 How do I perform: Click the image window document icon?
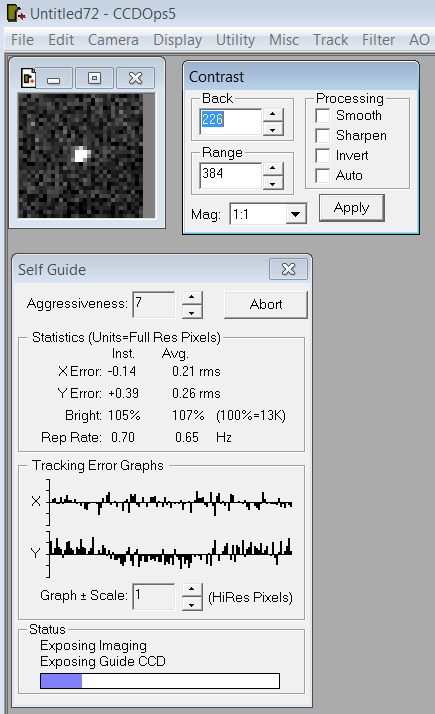click(x=28, y=78)
